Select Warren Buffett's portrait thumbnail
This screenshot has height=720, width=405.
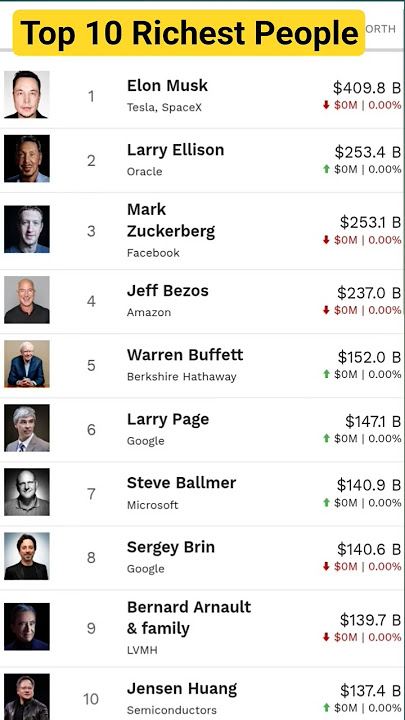pos(27,364)
